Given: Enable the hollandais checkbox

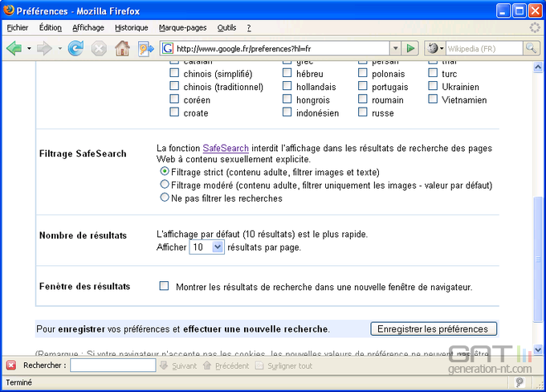Looking at the screenshot, I should [x=287, y=86].
